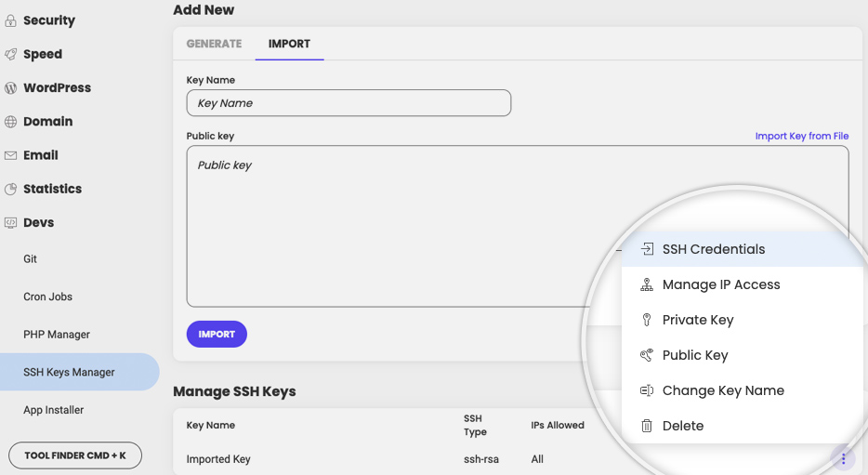Click the Email envelope icon
The image size is (868, 475).
(x=10, y=155)
